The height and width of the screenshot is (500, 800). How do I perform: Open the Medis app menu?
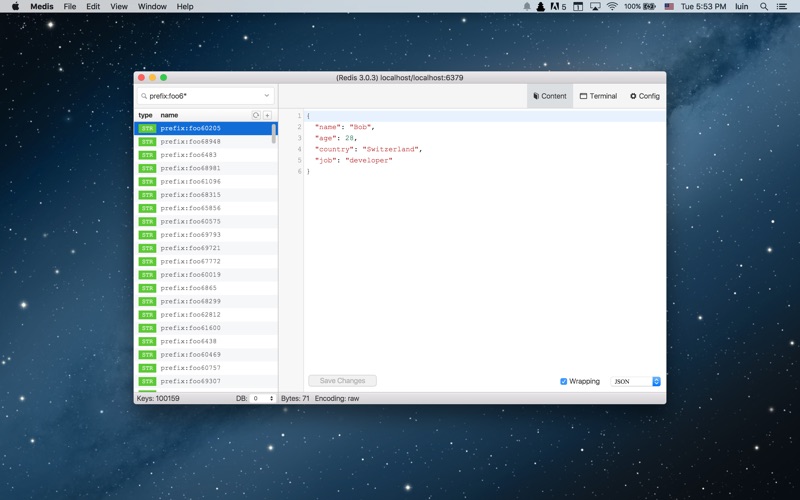click(42, 7)
